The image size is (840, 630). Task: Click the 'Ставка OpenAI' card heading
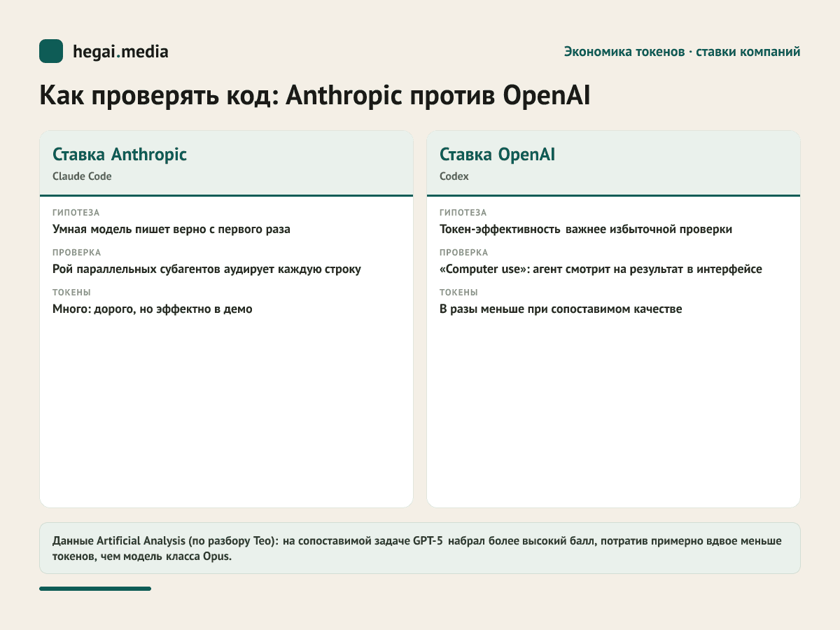(x=497, y=154)
